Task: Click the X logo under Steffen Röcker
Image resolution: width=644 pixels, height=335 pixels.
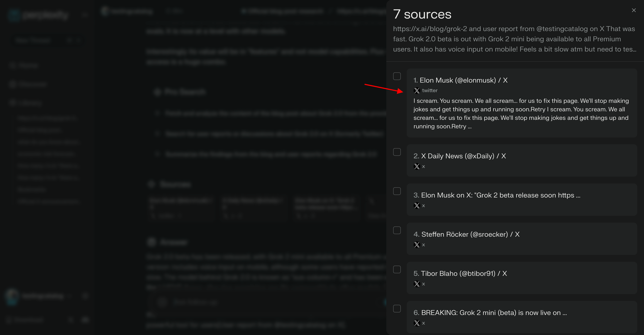Action: click(417, 245)
